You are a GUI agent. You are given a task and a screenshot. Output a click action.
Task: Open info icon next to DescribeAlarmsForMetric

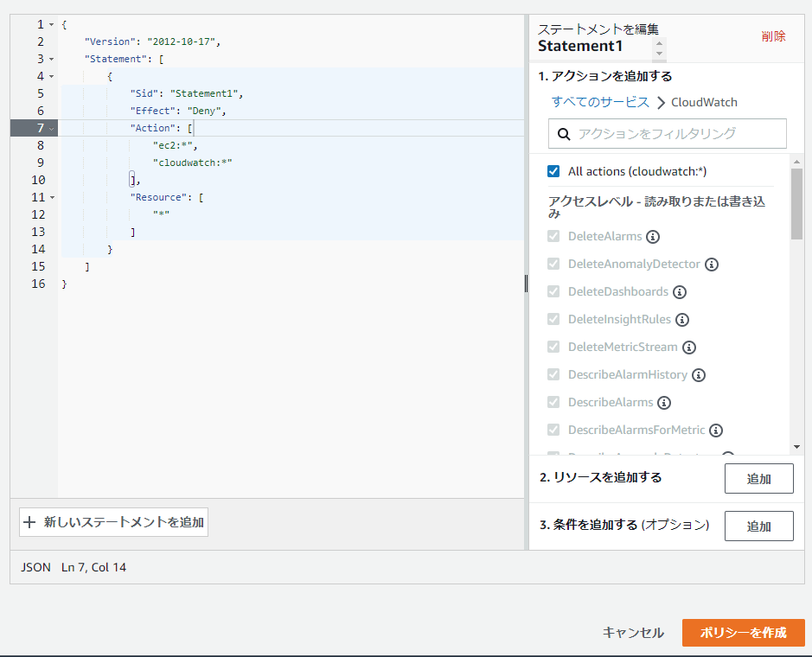tap(716, 431)
